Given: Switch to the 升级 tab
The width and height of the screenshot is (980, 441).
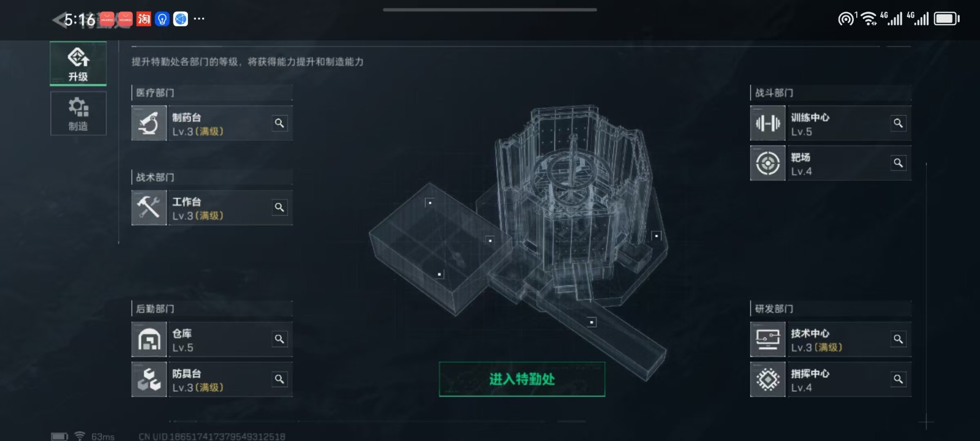Looking at the screenshot, I should click(x=78, y=64).
